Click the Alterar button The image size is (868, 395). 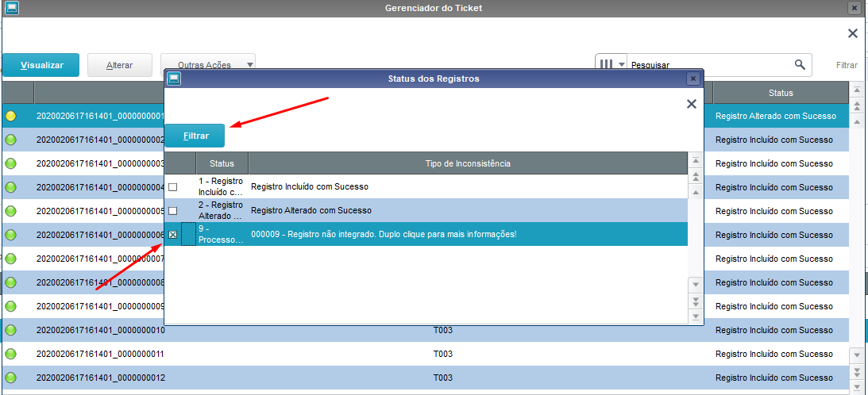[120, 65]
